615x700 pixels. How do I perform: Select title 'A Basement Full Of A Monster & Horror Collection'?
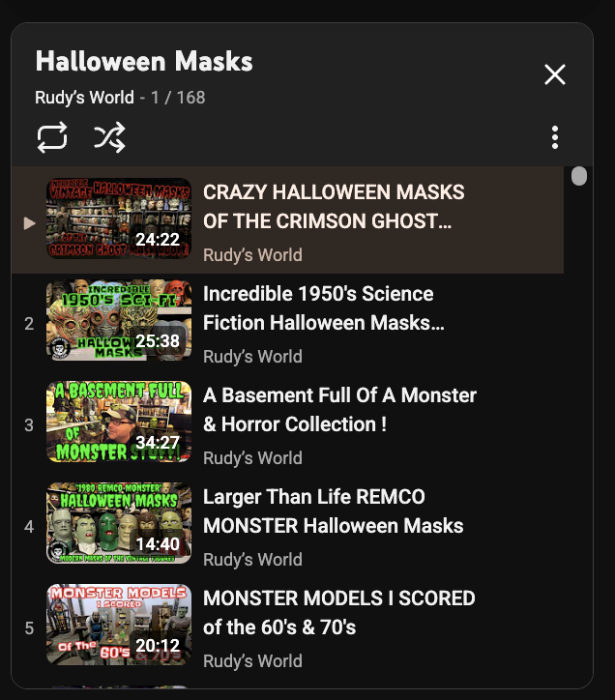339,409
